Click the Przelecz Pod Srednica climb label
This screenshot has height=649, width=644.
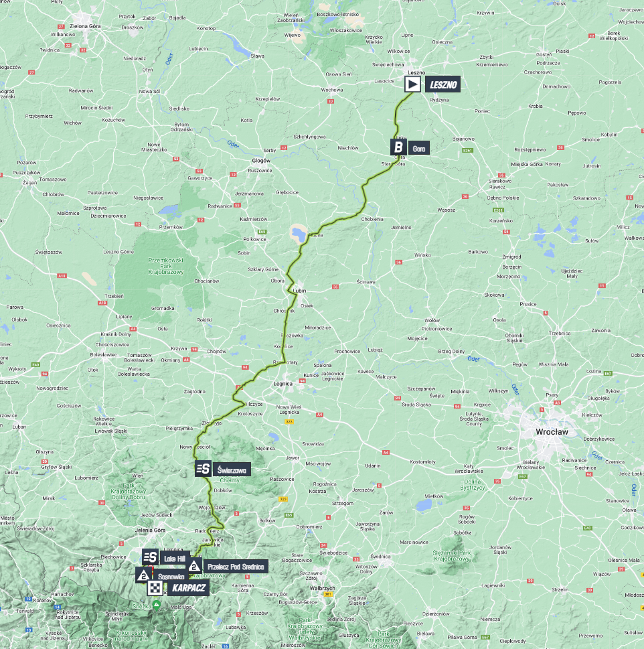click(x=236, y=567)
